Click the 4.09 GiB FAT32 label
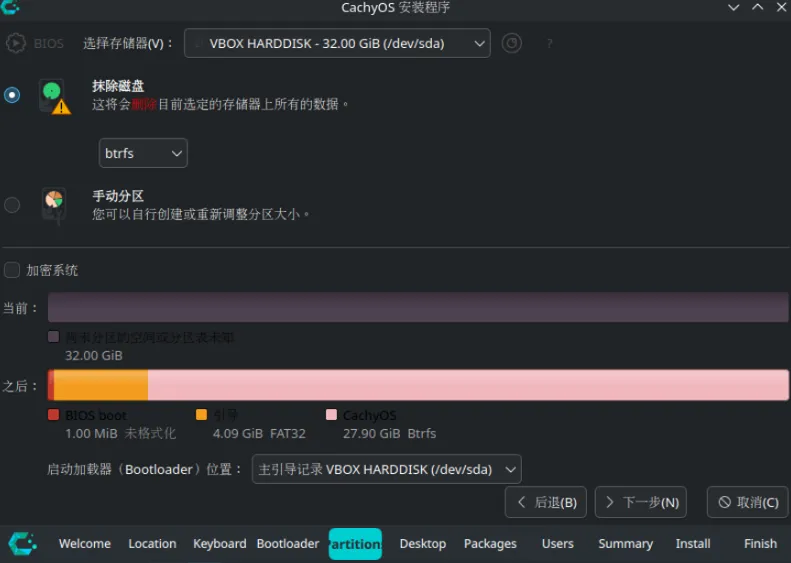The height and width of the screenshot is (563, 791). 259,433
